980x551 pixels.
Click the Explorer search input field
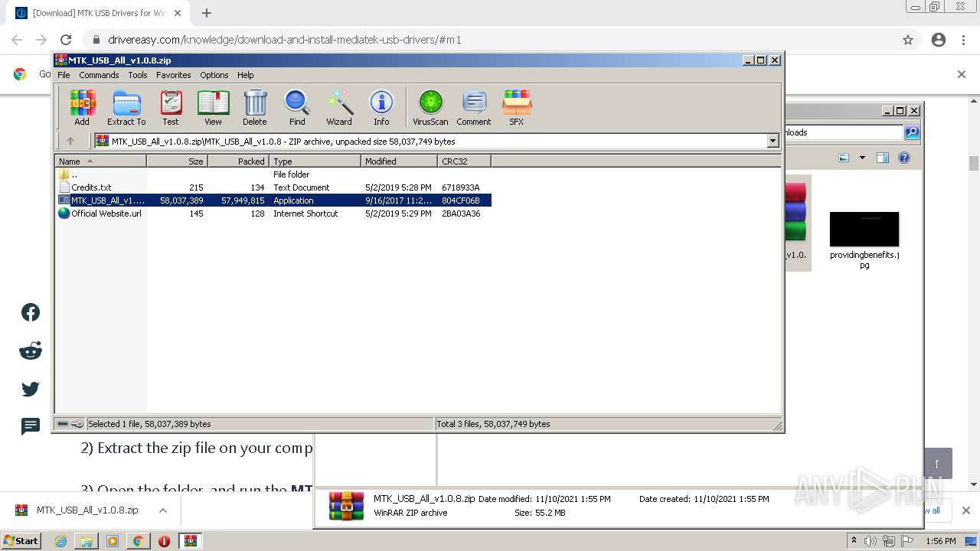tap(844, 132)
